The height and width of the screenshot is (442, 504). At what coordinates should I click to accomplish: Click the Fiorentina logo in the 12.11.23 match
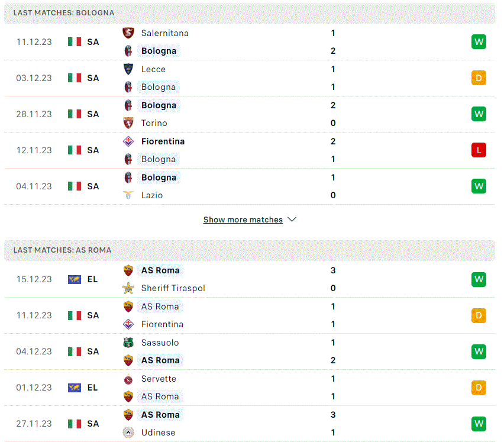[128, 141]
